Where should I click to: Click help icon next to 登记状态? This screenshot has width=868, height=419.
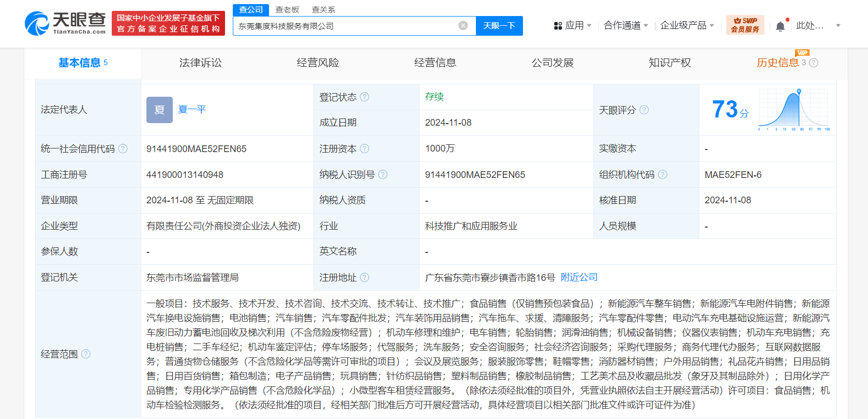tap(365, 97)
